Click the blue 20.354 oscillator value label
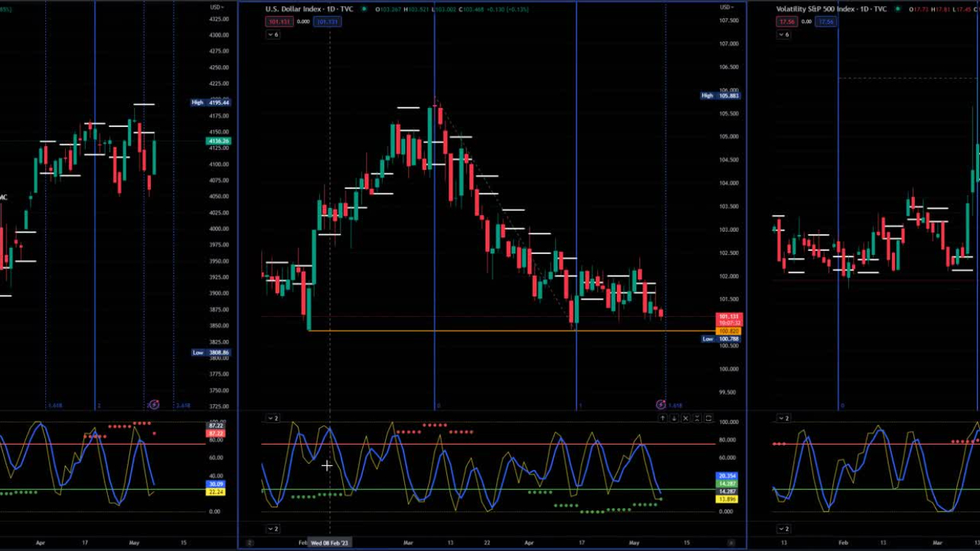The image size is (980, 551). click(x=727, y=476)
